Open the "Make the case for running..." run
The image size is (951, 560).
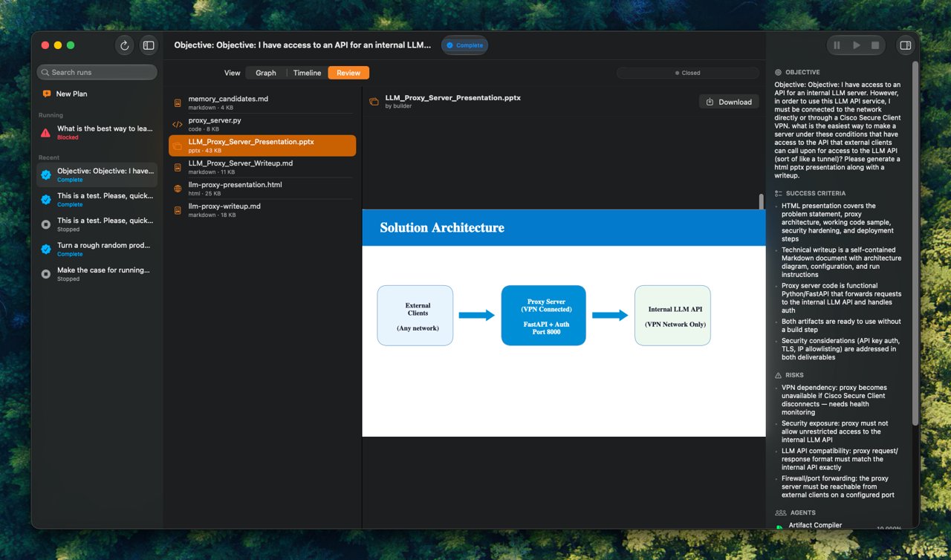[97, 274]
